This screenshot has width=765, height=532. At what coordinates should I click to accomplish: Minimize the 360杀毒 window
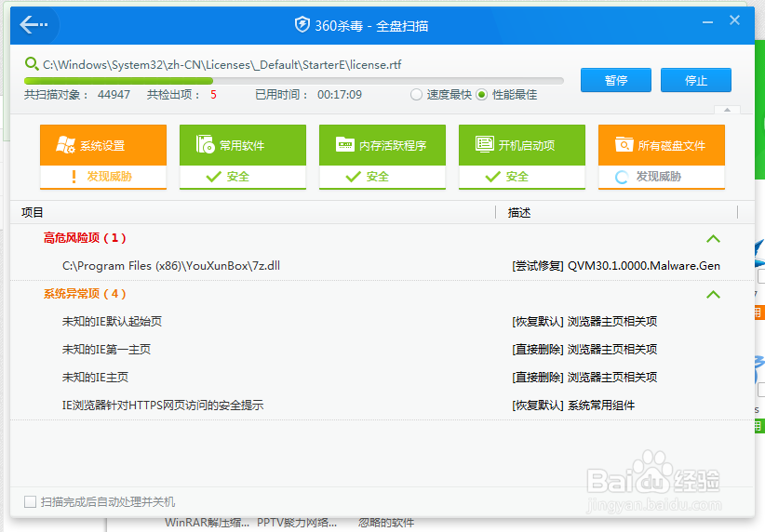tap(708, 22)
